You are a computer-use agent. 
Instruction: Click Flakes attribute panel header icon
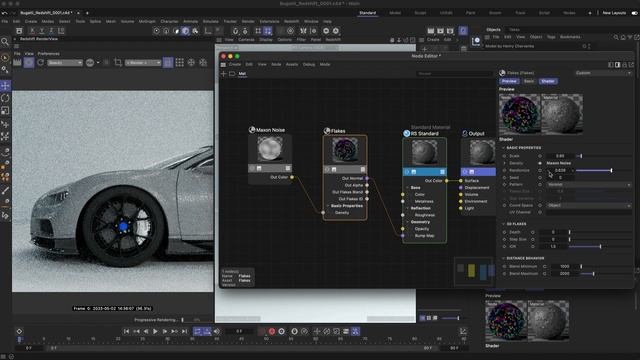point(502,73)
